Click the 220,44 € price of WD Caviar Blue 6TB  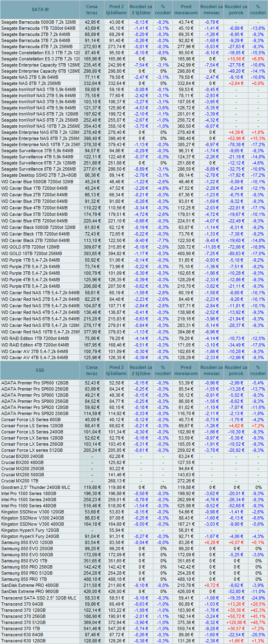[91, 221]
